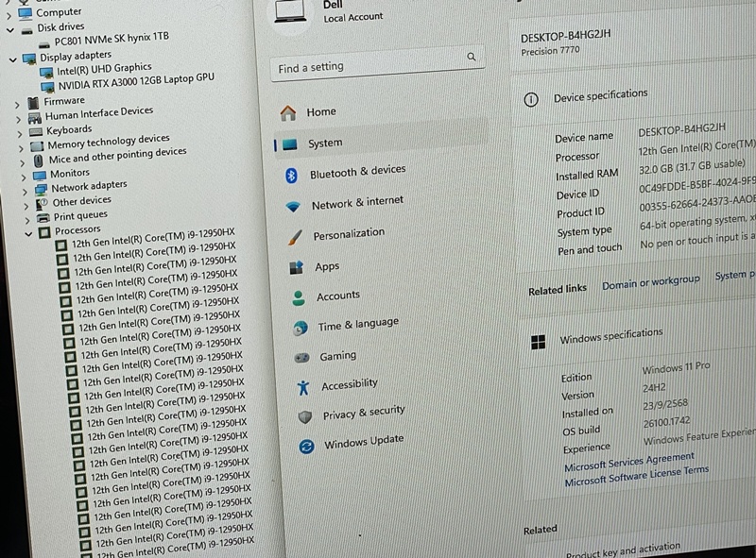Expand the Keyboards device category
Viewport: 756px width, 558px height.
[x=19, y=132]
